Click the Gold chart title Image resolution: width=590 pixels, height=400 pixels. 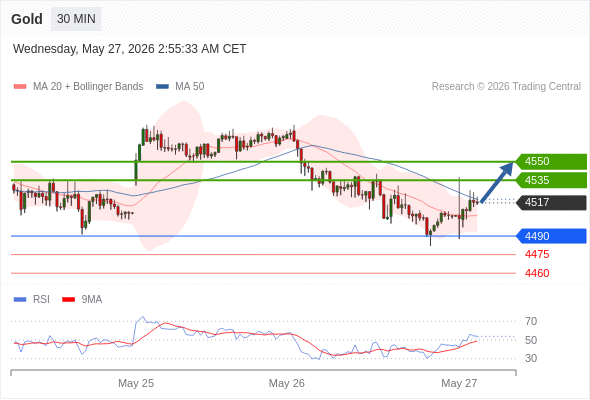(27, 19)
